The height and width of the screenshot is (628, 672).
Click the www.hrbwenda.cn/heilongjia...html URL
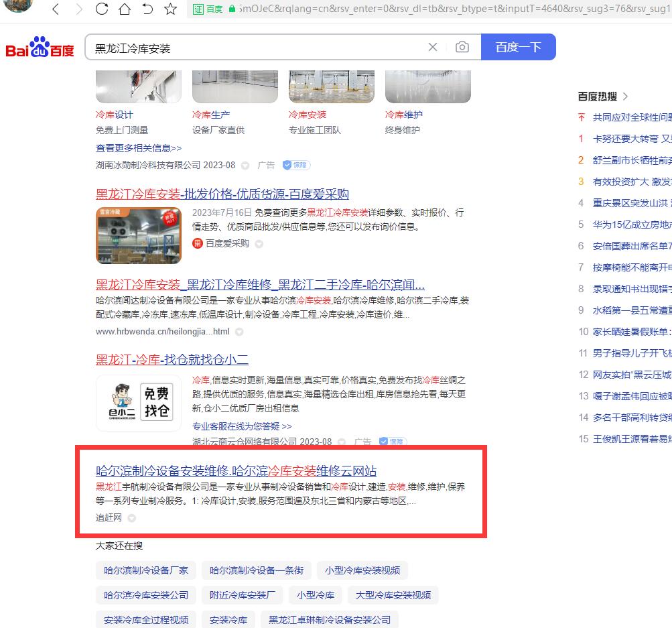162,332
